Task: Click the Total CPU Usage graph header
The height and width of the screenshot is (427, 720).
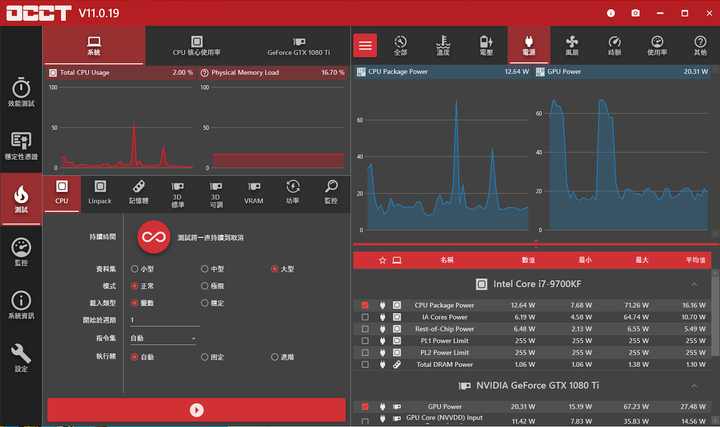Action: click(121, 73)
